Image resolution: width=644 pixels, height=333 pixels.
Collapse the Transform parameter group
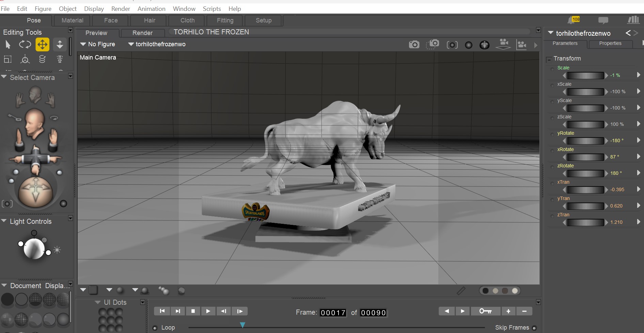coord(549,60)
